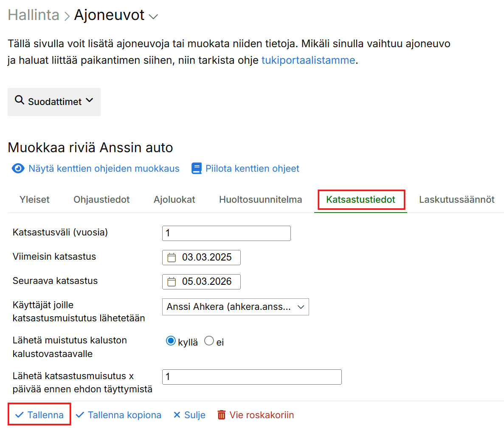Screen dimensions: 504x428
Task: Click the X icon next to Sulje
Action: pos(177,415)
